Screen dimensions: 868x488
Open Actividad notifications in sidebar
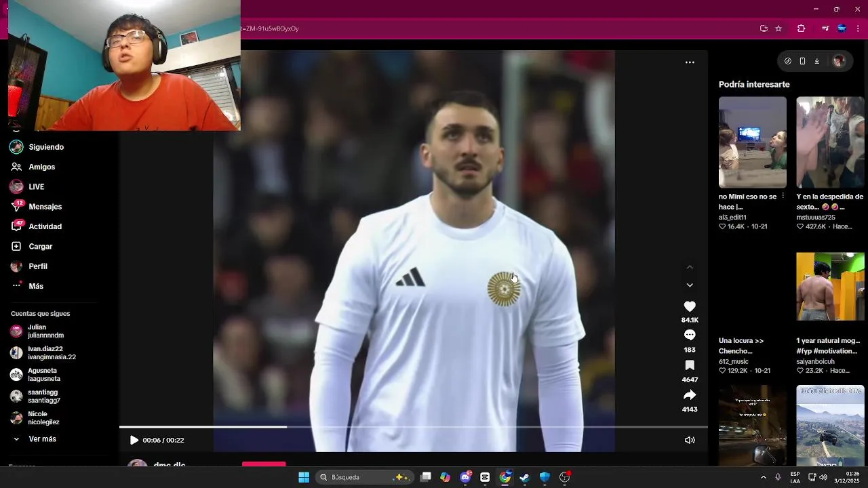[45, 227]
